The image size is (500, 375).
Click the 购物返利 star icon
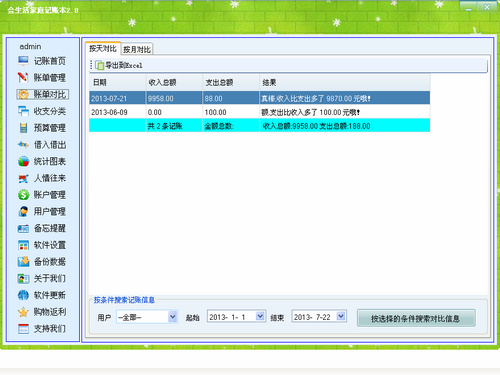point(23,312)
